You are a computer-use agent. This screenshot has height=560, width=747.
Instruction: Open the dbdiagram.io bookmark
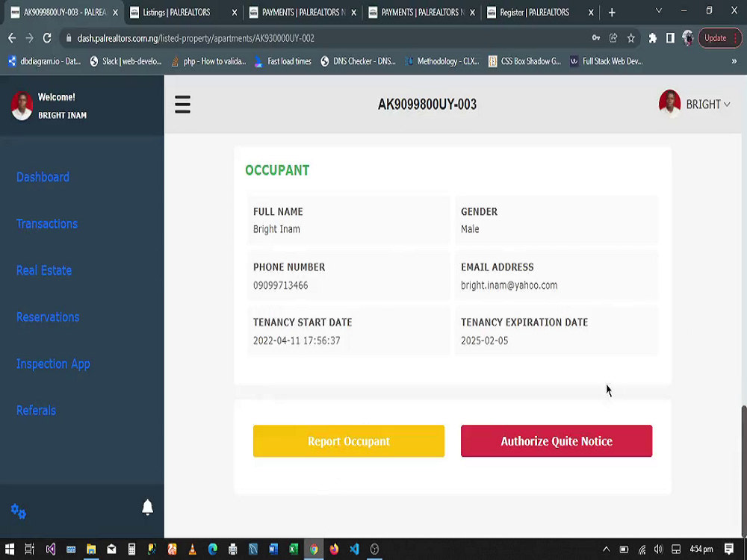44,61
